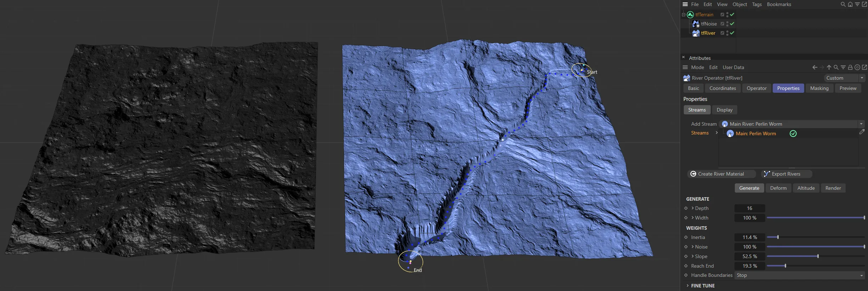Click Object Manager filter icon

click(x=857, y=4)
